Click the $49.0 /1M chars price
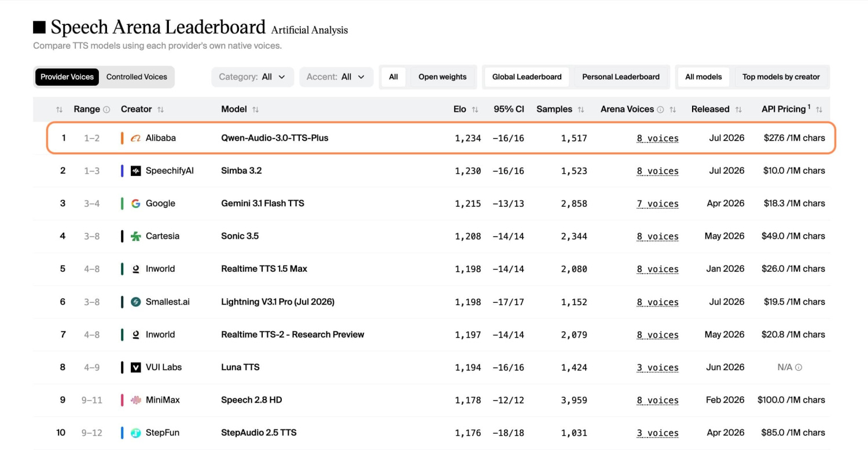 pyautogui.click(x=793, y=236)
